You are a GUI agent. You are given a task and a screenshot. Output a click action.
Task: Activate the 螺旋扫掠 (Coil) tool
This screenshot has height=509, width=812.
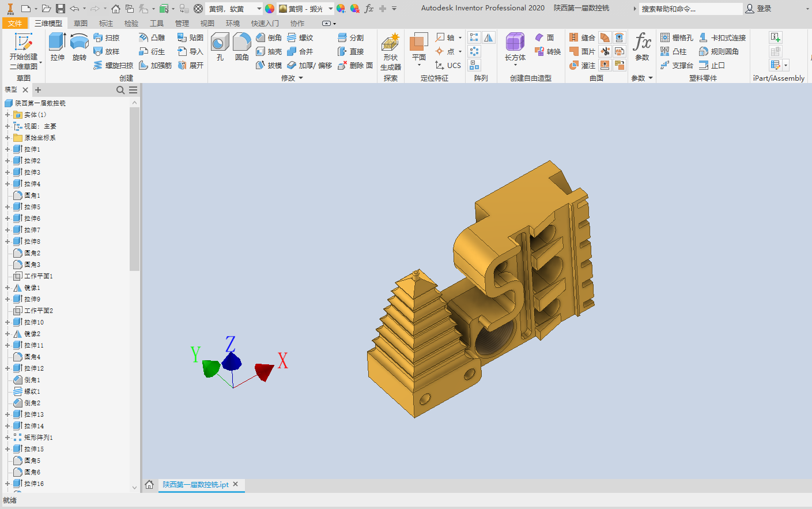[113, 65]
